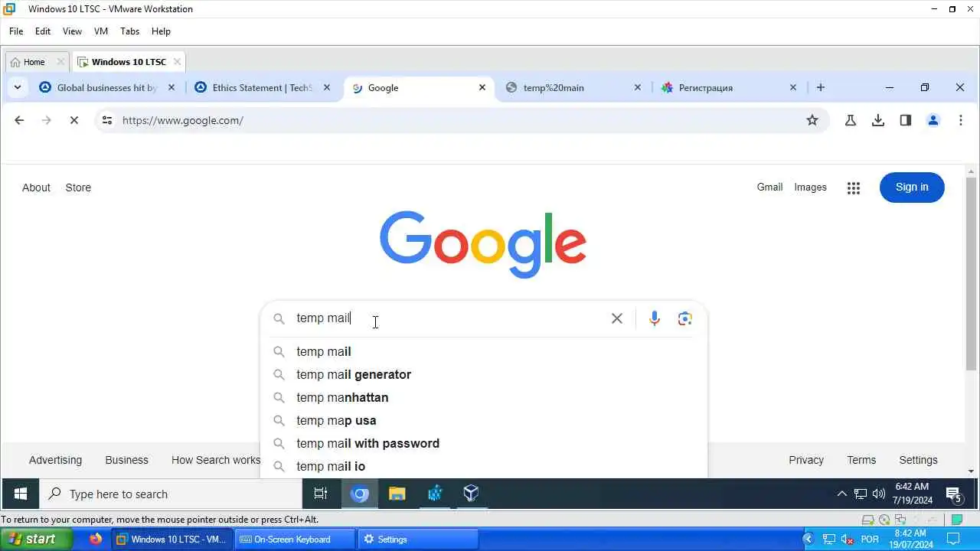Click host XP Start button

[36, 540]
